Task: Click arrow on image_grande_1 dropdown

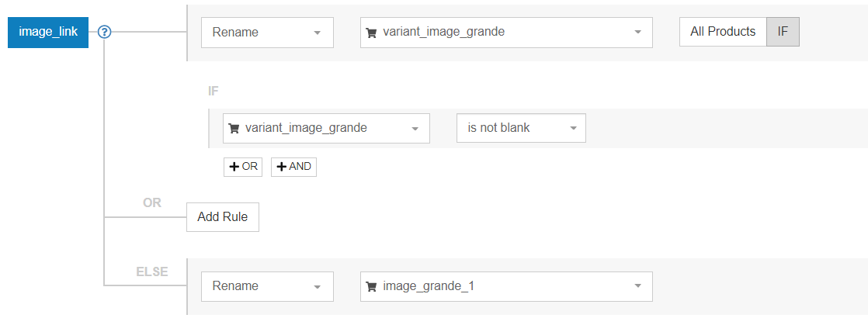Action: [637, 286]
